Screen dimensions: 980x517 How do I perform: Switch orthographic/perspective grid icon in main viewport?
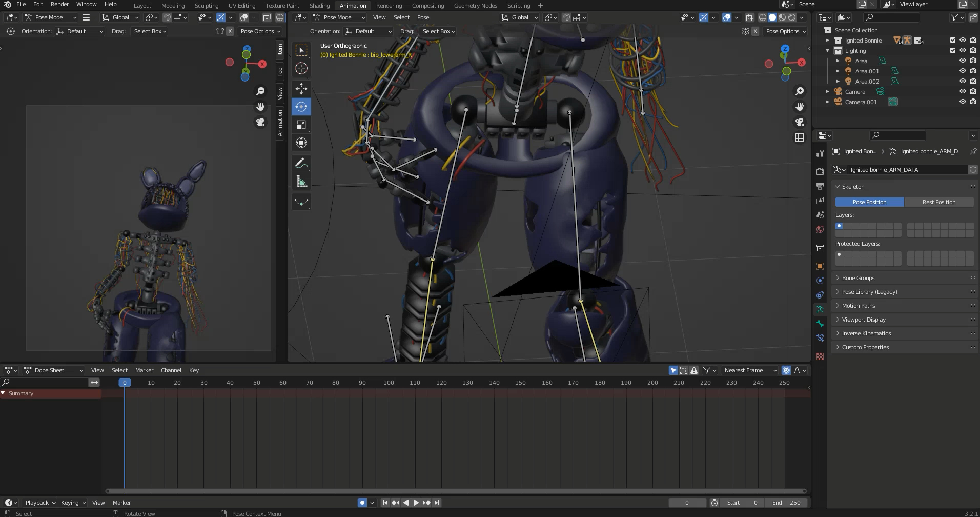click(x=800, y=137)
